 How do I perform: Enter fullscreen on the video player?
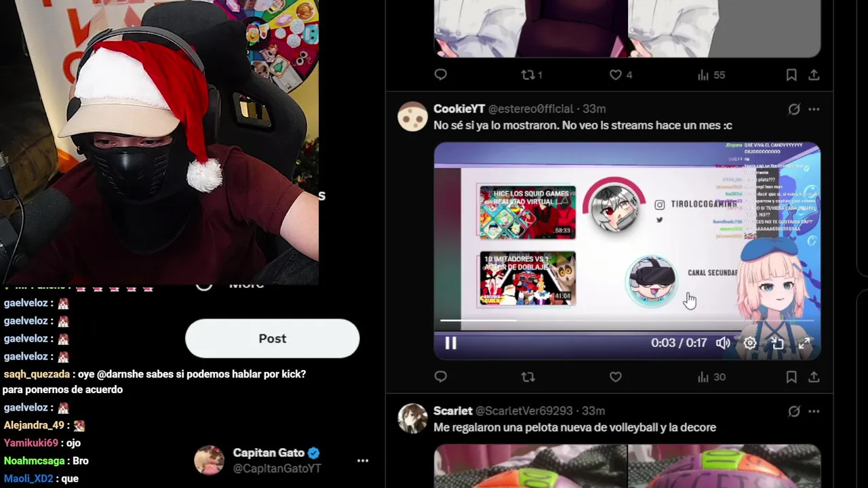tap(804, 343)
